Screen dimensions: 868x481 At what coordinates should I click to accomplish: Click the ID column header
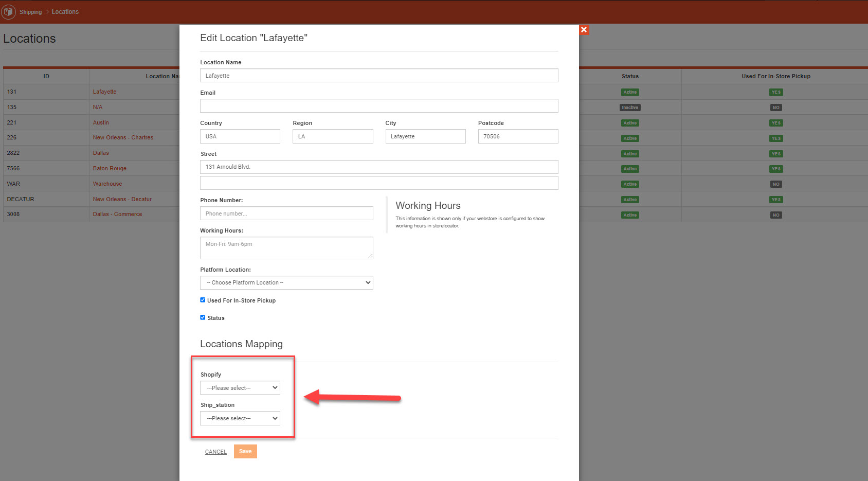click(x=46, y=76)
